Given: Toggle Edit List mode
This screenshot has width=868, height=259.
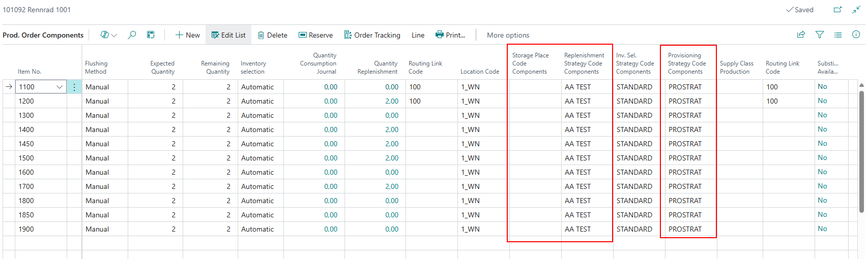Looking at the screenshot, I should click(x=228, y=35).
